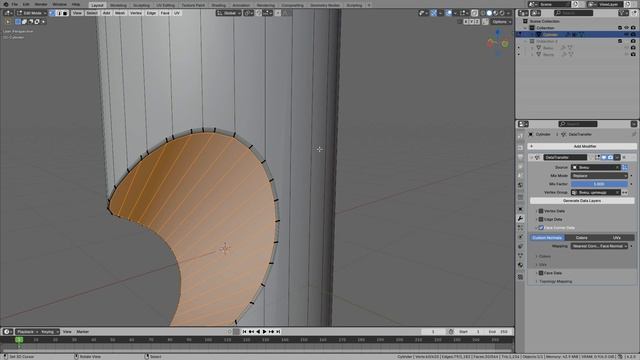The width and height of the screenshot is (640, 360).
Task: Select vertex select mode icon
Action: tap(52, 13)
